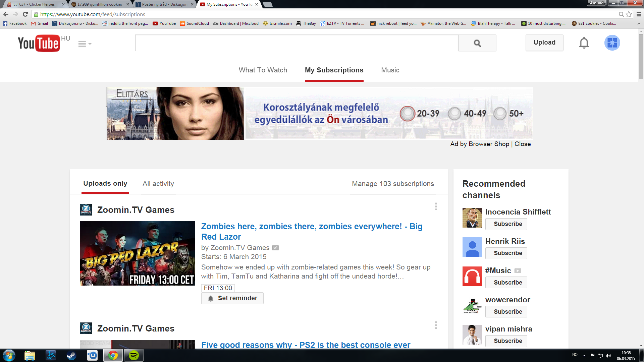Viewport: 644px width, 362px height.
Task: Open the Gmail bookmark
Action: pos(39,23)
